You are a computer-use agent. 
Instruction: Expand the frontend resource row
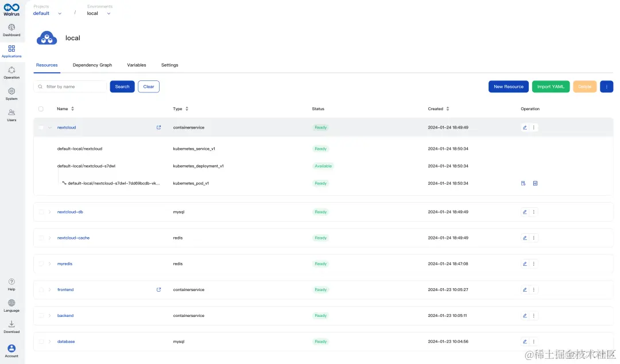point(50,289)
